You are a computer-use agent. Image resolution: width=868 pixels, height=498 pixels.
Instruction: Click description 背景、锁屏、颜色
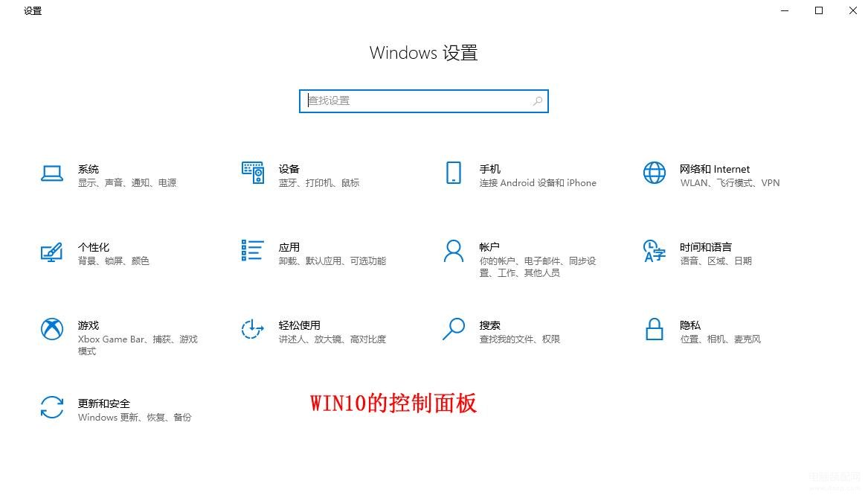(x=114, y=261)
